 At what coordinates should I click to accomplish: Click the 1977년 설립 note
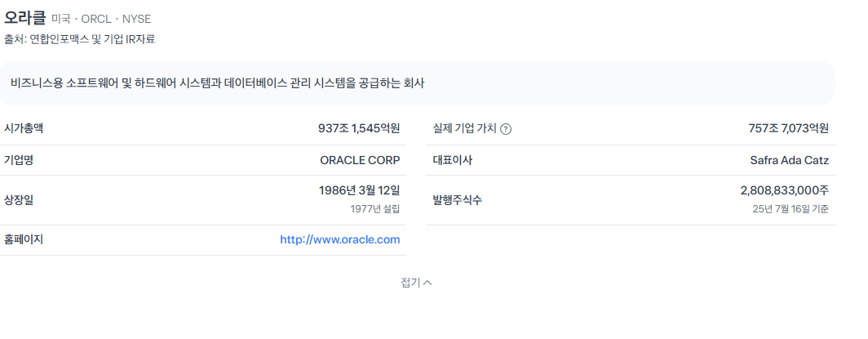[x=374, y=209]
